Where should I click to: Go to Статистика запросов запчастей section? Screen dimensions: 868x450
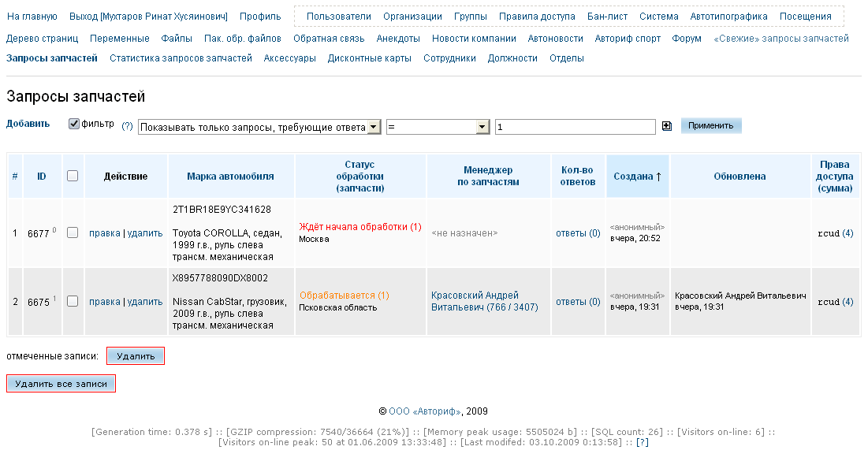(x=181, y=58)
